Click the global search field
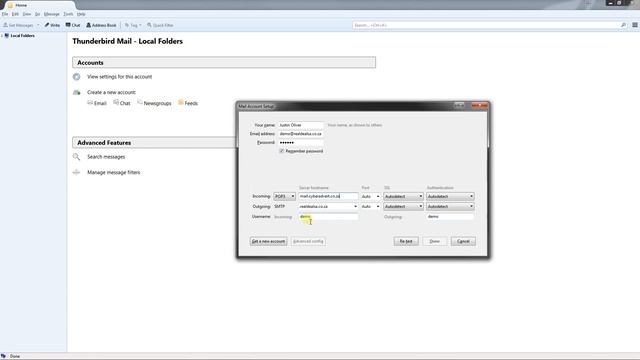 [486, 25]
